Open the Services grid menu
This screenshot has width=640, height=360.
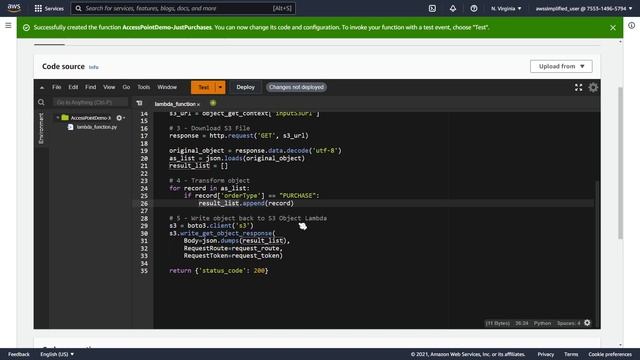coord(49,8)
